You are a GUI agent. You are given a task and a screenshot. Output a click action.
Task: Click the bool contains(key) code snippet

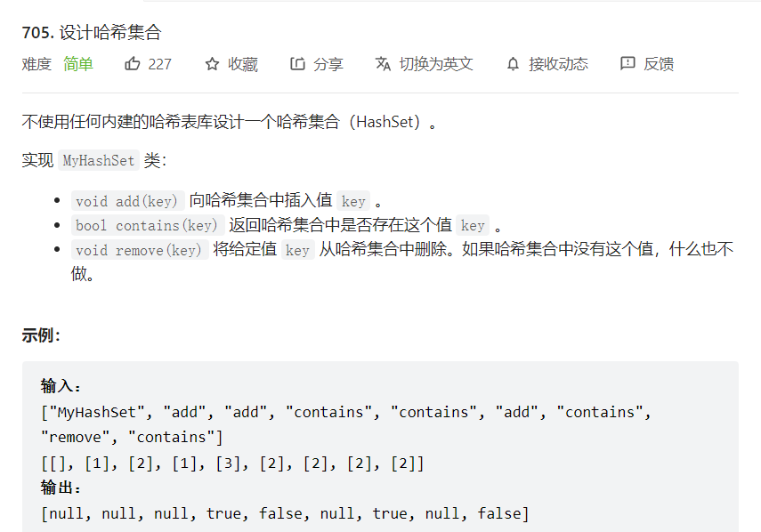(x=148, y=225)
